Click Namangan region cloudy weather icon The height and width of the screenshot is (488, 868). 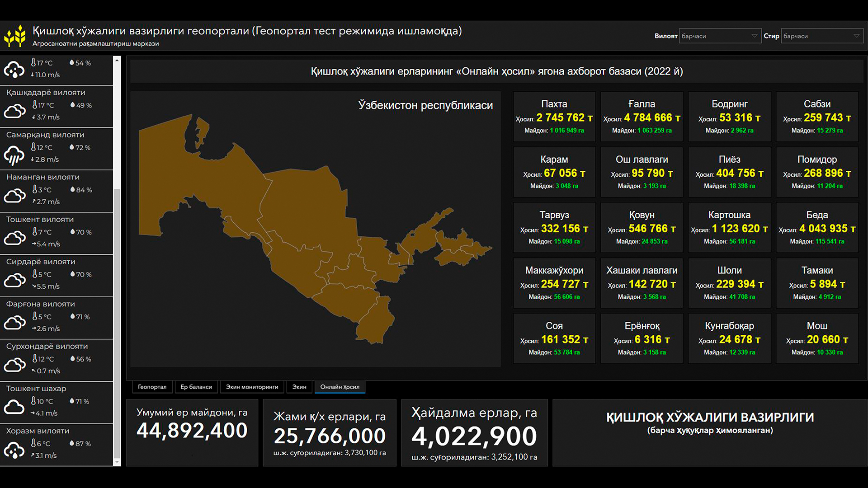(x=14, y=196)
